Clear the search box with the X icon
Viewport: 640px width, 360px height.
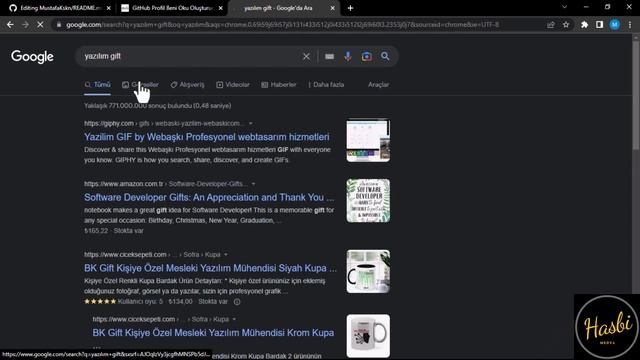tap(306, 56)
